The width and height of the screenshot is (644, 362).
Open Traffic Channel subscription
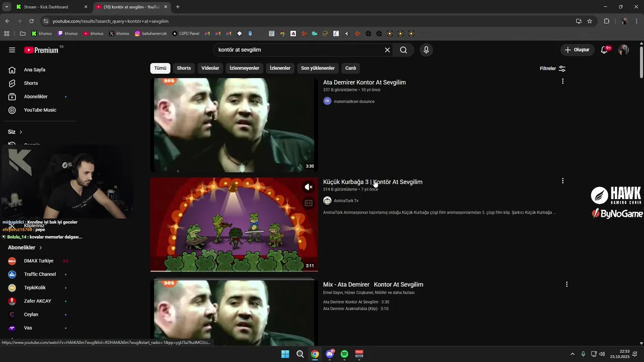coord(39,275)
